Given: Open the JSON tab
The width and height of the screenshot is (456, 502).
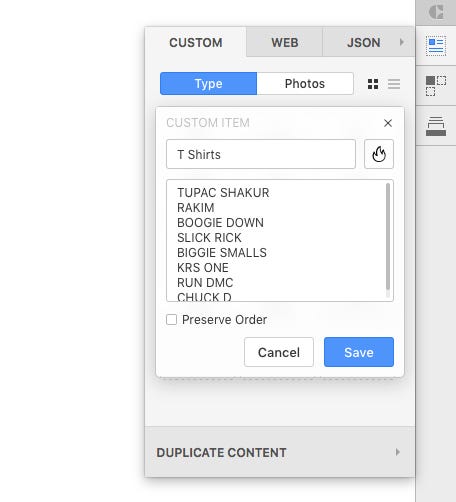Looking at the screenshot, I should click(x=364, y=42).
